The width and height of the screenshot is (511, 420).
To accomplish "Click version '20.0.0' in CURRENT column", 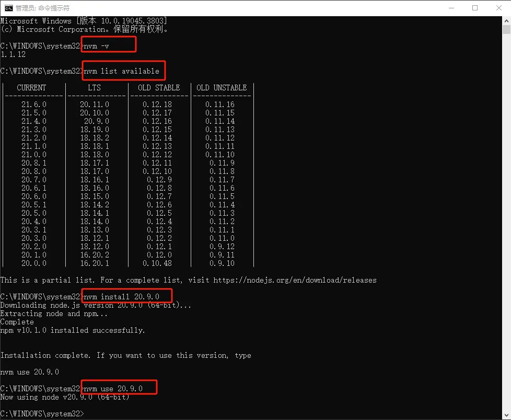I will (x=34, y=263).
